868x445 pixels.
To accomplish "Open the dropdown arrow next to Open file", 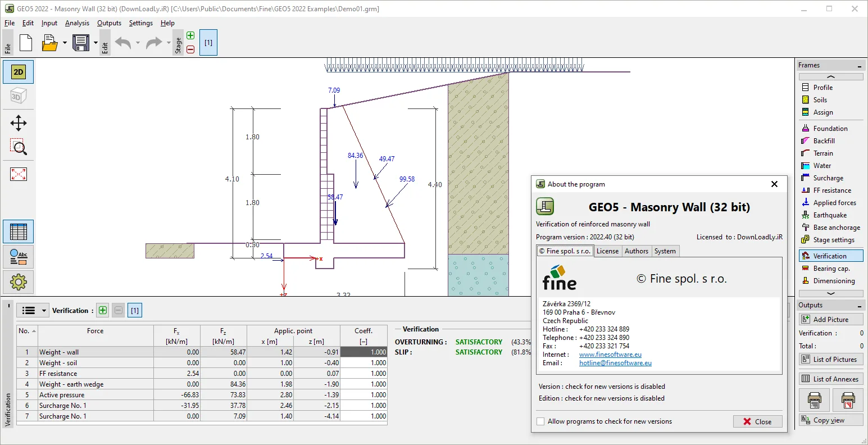I will (65, 43).
